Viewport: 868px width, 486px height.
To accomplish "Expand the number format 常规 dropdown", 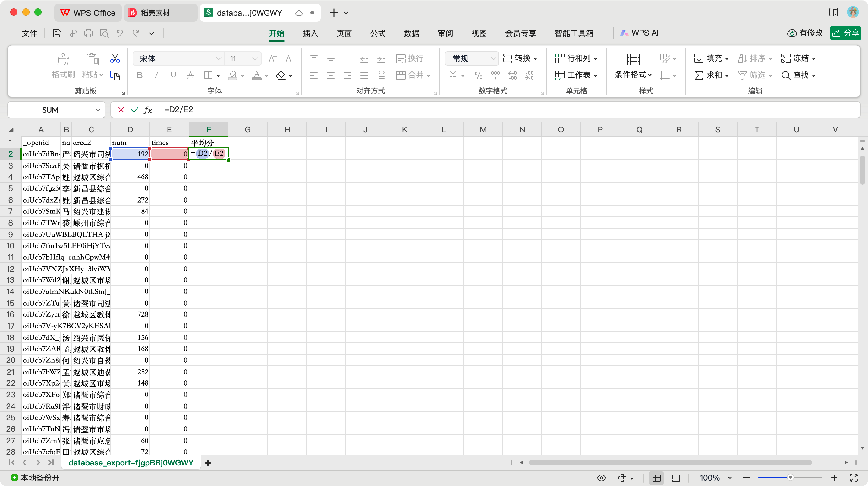I will [493, 59].
